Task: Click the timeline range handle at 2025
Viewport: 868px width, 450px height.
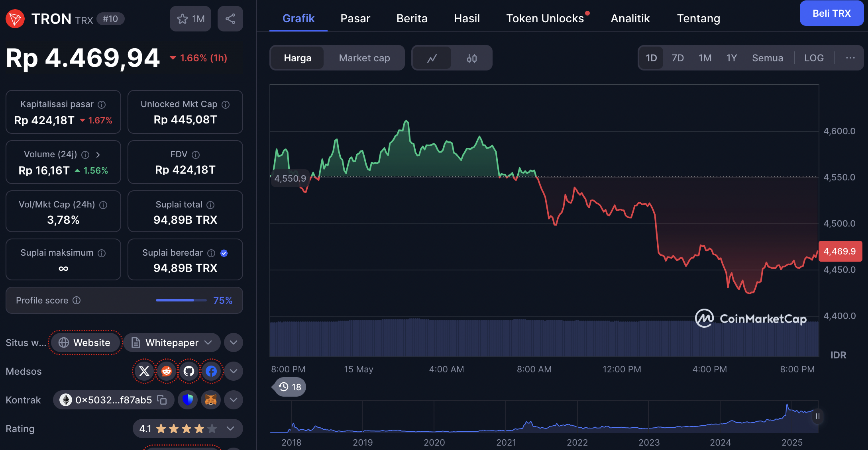Action: coord(817,417)
